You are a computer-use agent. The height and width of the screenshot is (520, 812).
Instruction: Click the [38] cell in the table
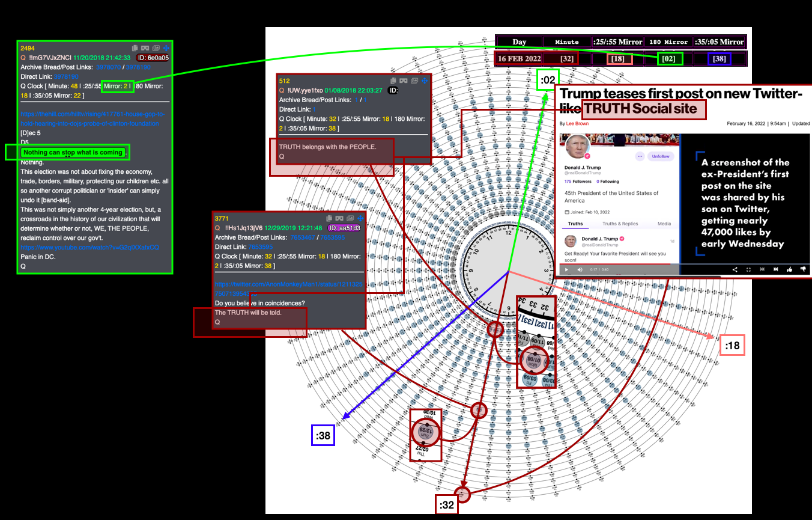tap(720, 58)
